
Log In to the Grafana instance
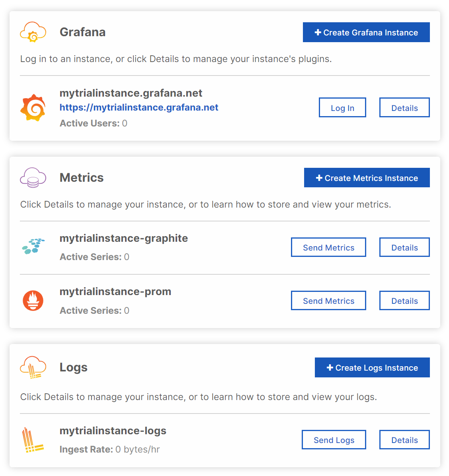[342, 108]
